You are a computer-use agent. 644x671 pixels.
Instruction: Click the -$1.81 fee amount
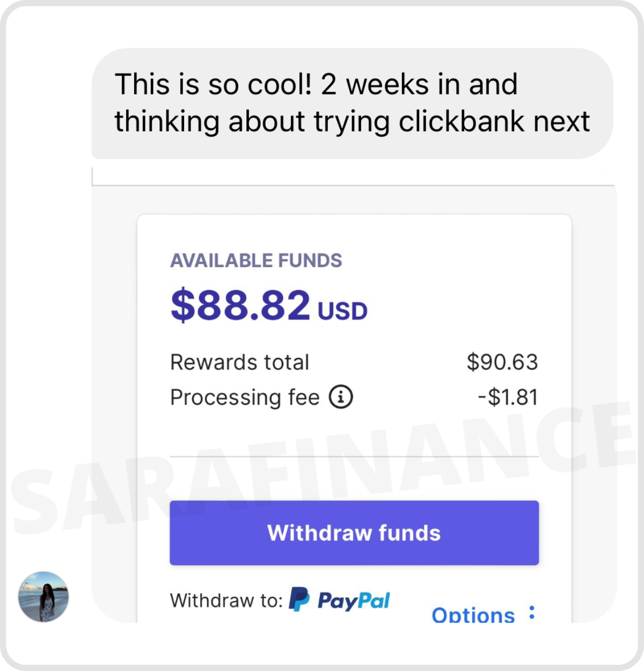pos(507,398)
